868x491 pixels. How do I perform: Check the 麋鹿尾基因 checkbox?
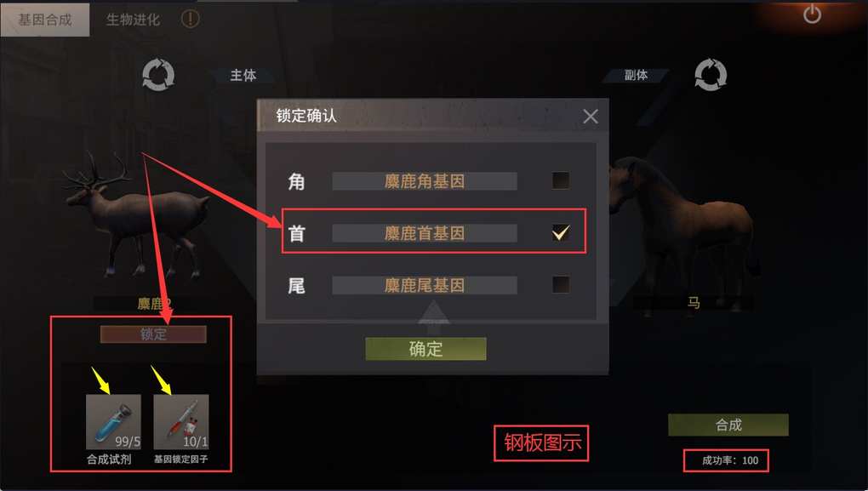pyautogui.click(x=560, y=284)
